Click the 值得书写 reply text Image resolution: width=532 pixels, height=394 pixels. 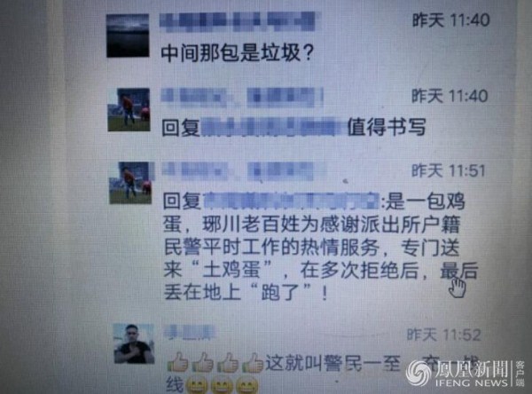(293, 128)
